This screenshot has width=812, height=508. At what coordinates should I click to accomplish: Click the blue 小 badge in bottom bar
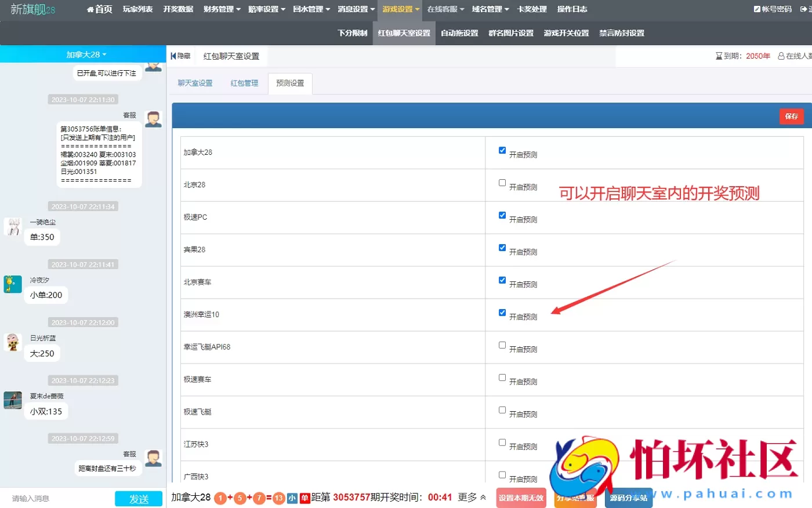tap(292, 498)
